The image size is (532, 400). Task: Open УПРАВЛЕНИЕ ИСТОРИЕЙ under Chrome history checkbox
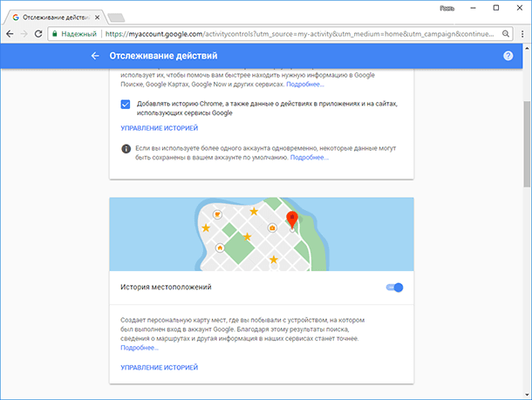pos(159,128)
